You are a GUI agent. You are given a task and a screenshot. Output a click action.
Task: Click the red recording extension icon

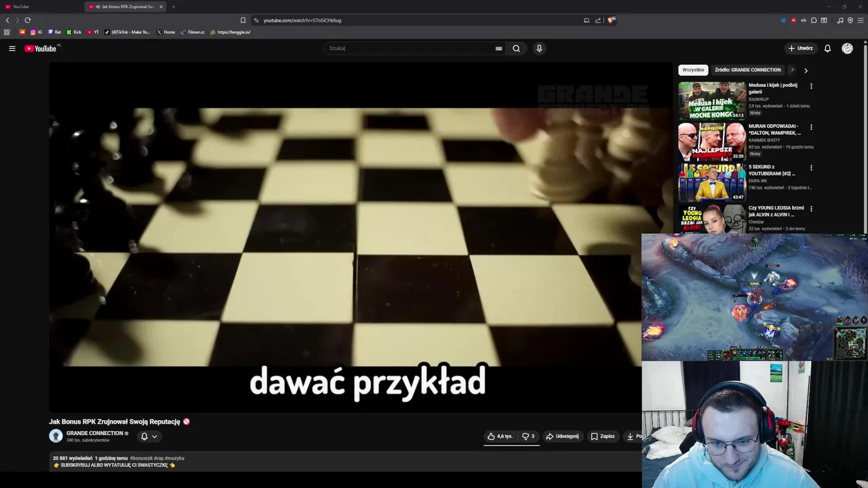click(793, 20)
